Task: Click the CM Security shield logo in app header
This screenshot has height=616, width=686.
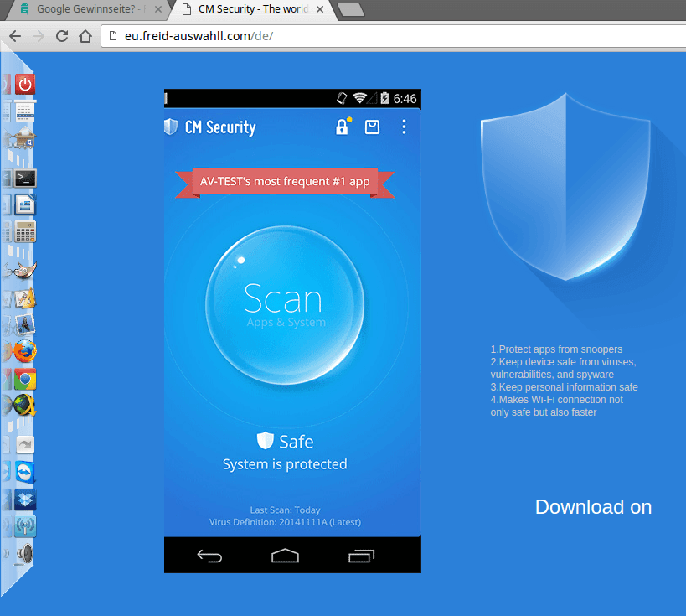Action: pos(171,127)
